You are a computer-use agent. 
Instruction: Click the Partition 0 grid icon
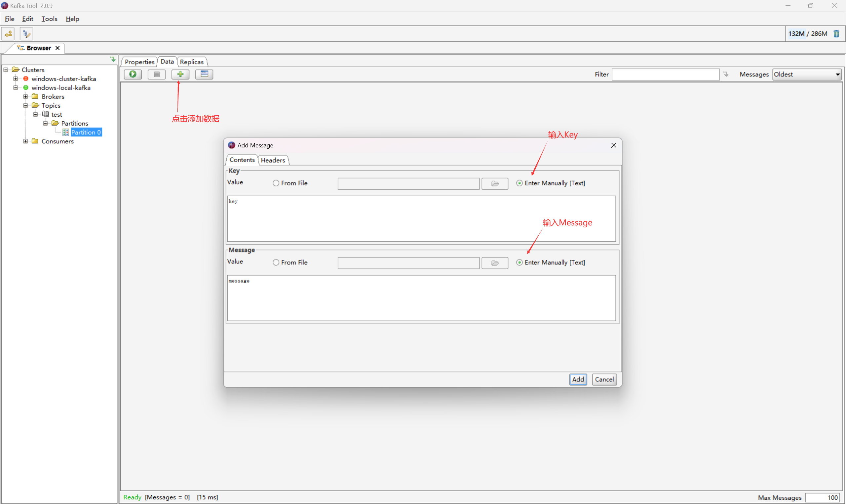pyautogui.click(x=65, y=132)
